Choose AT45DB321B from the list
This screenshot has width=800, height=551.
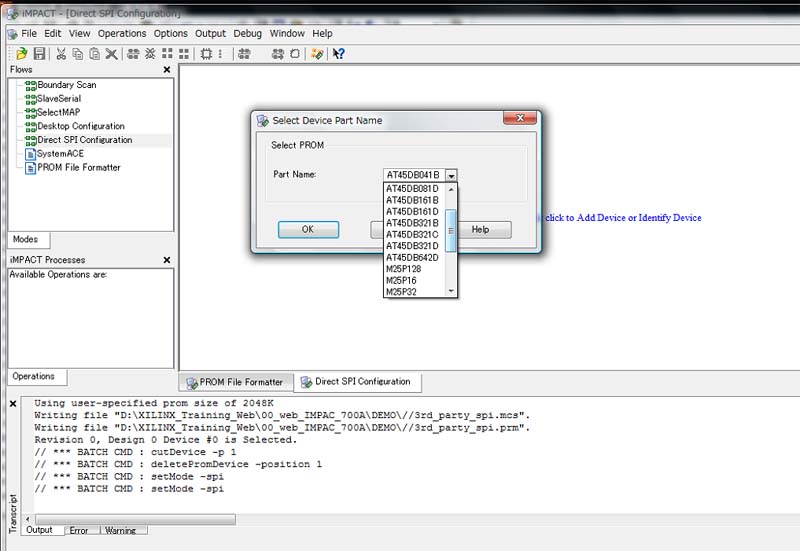(412, 223)
